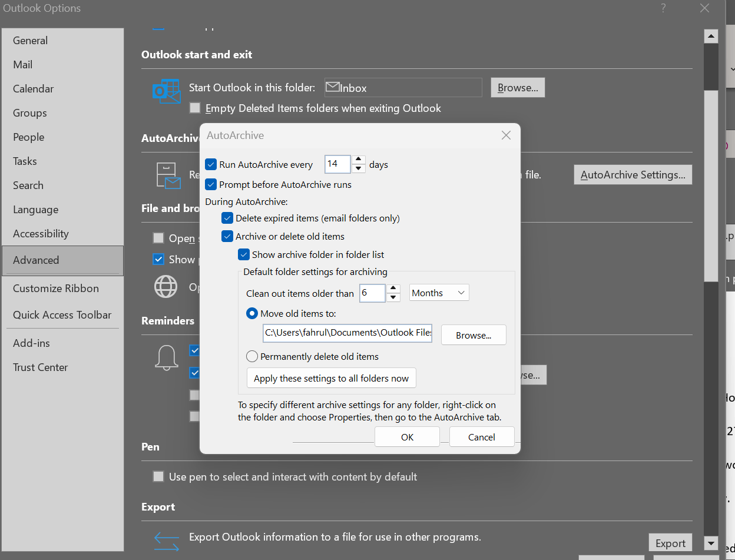The width and height of the screenshot is (735, 560).
Task: Open the Months period dropdown
Action: coord(439,293)
